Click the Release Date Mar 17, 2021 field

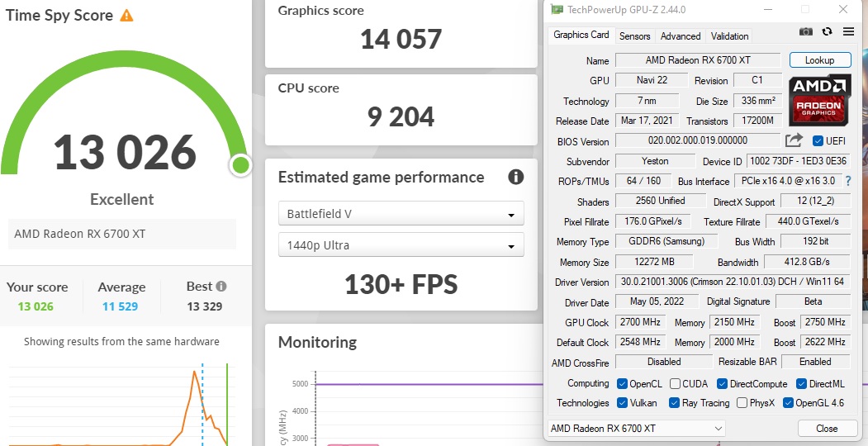coord(646,121)
